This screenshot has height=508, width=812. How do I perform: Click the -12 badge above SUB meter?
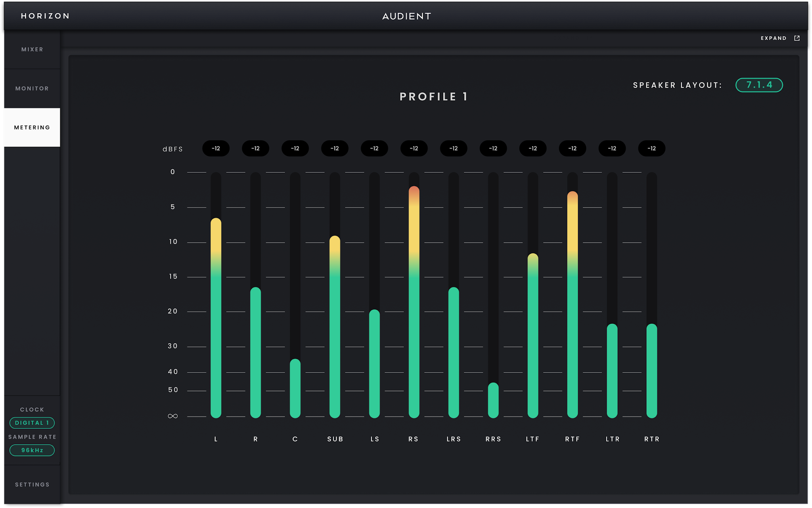pos(335,148)
